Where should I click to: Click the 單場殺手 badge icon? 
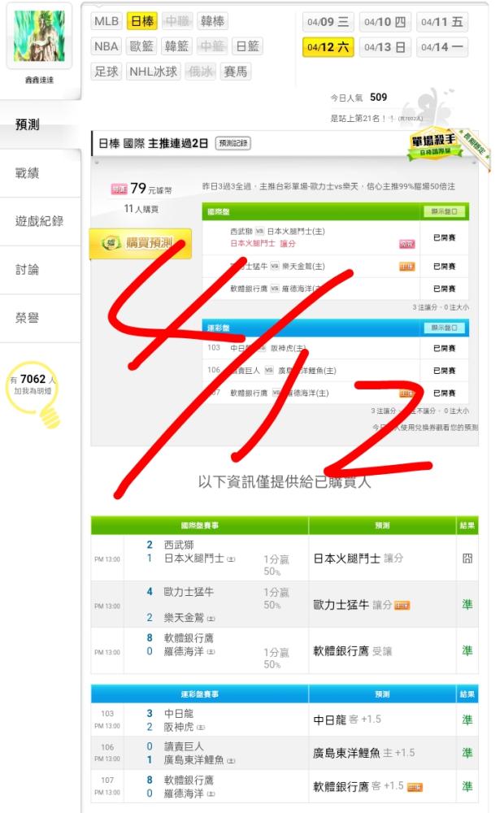434,145
